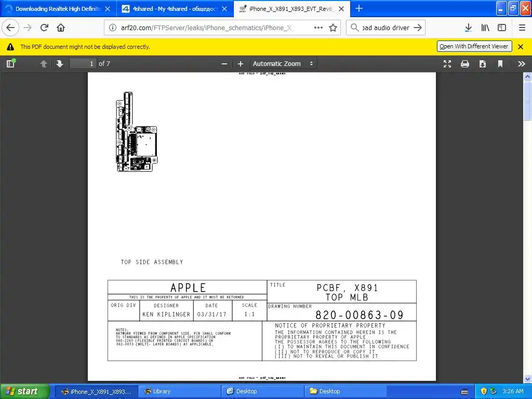Click the forward navigation arrow
Screen dimensions: 532x399
pos(28,28)
